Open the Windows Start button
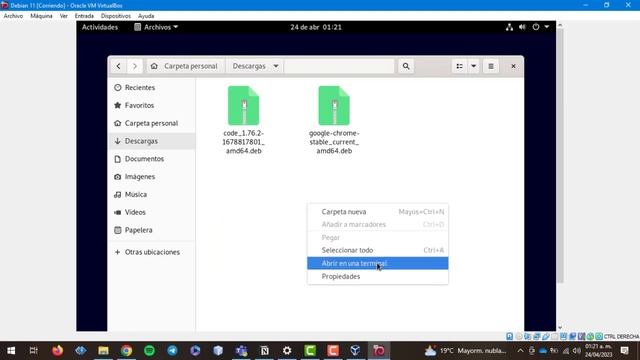 point(11,351)
